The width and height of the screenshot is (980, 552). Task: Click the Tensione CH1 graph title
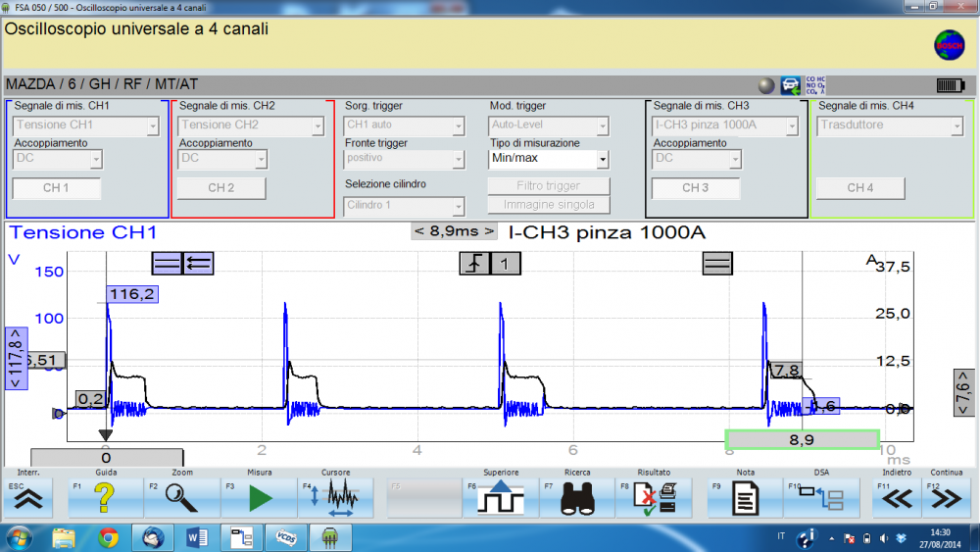pos(83,232)
